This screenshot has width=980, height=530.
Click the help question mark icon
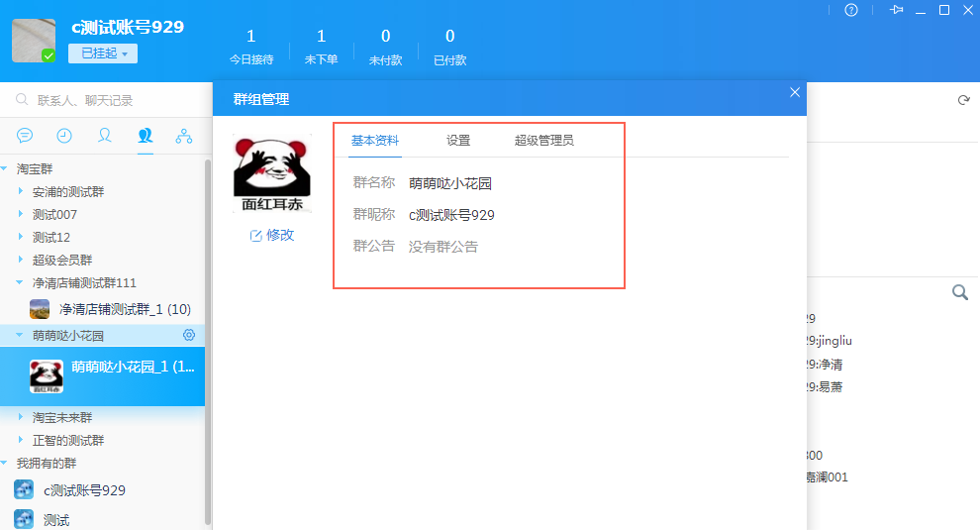851,10
